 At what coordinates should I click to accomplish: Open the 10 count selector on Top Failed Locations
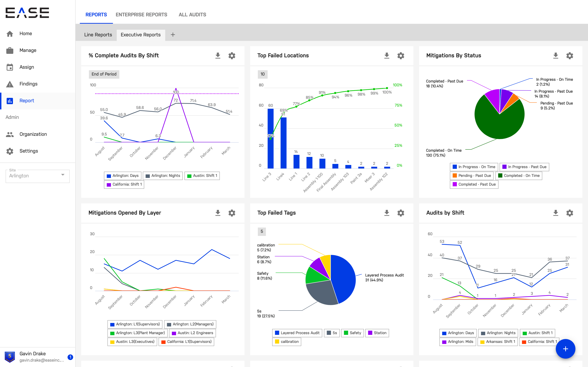coord(262,74)
